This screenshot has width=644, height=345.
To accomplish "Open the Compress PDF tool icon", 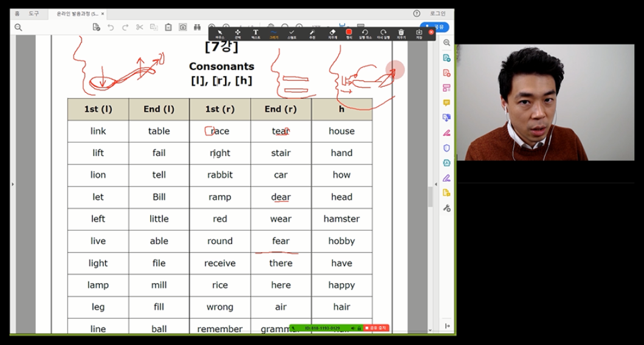I will pos(447,163).
